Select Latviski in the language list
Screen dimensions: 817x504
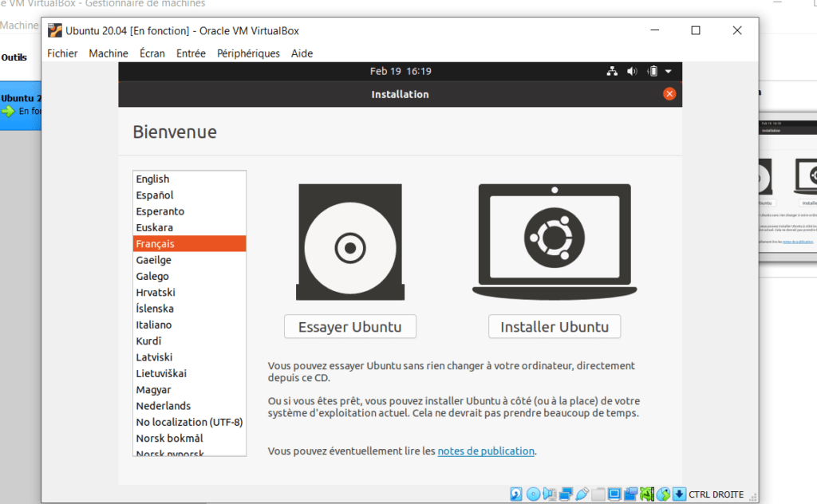point(190,356)
